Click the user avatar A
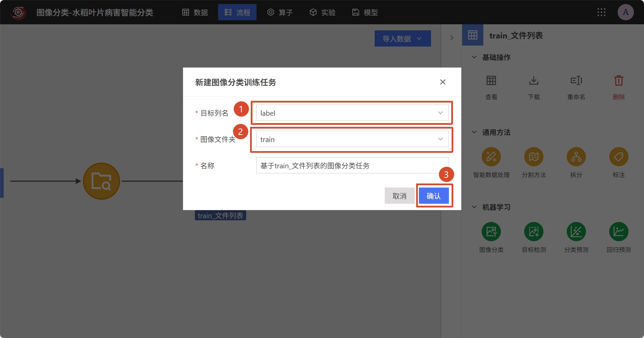 [626, 12]
